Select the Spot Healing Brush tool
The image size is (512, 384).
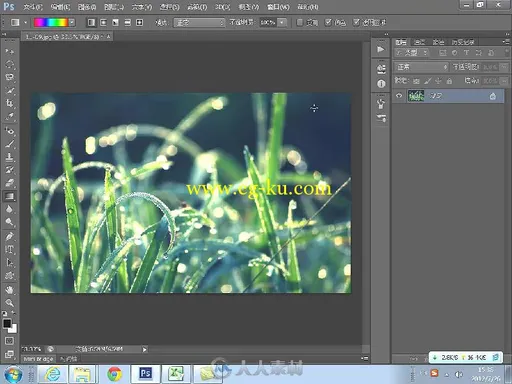(x=10, y=131)
